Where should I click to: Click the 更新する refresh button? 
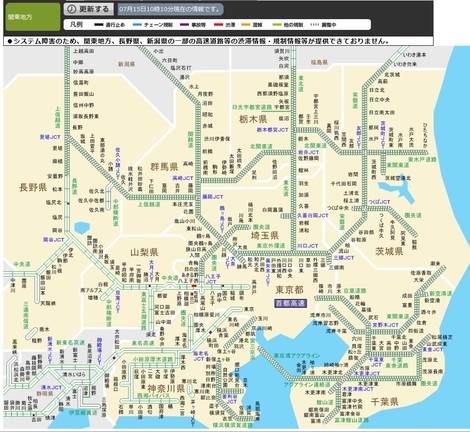[88, 9]
